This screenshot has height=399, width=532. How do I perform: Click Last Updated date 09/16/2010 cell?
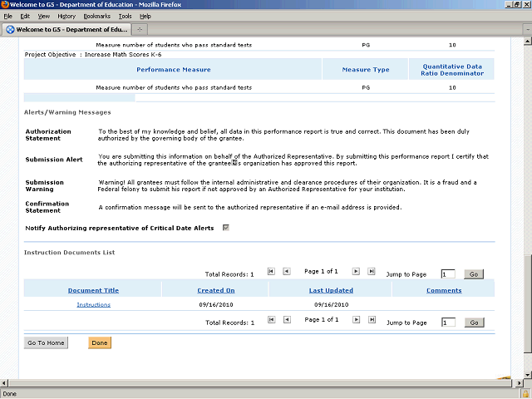pyautogui.click(x=331, y=305)
